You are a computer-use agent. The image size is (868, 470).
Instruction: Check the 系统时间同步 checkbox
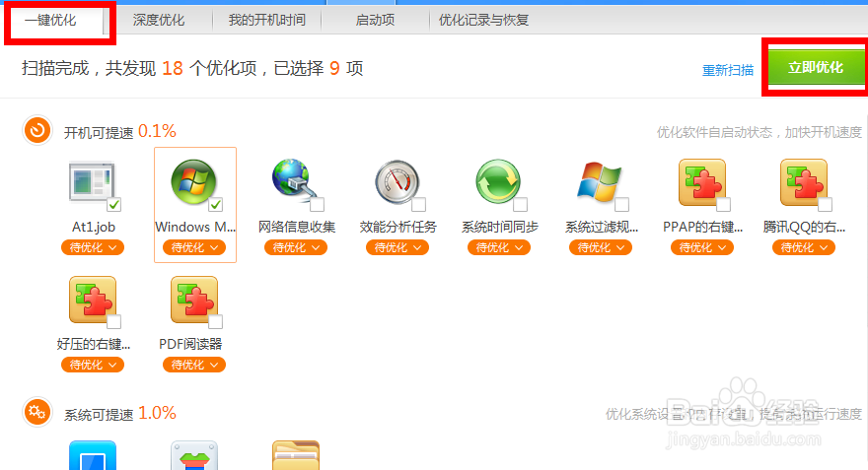click(521, 205)
